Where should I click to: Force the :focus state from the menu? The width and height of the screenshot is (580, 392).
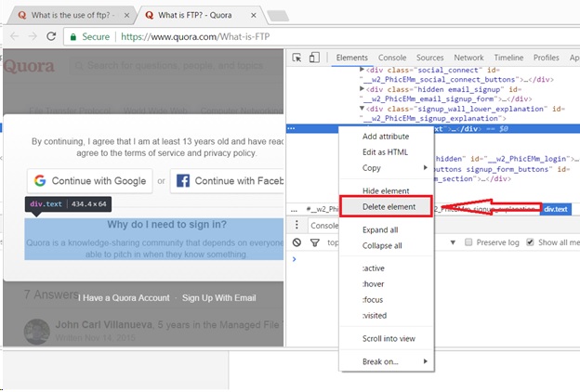pos(386,299)
